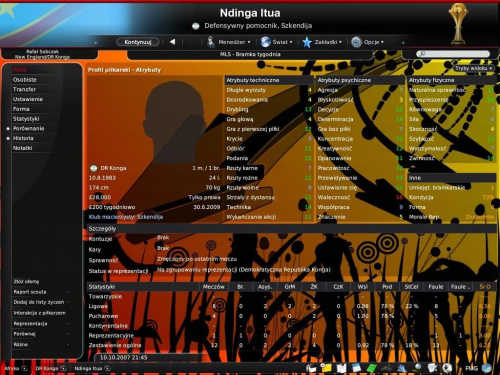Viewport: 500px width, 375px height.
Task: Expand the DR Konga breadcrumb dropdown
Action: tap(63, 368)
